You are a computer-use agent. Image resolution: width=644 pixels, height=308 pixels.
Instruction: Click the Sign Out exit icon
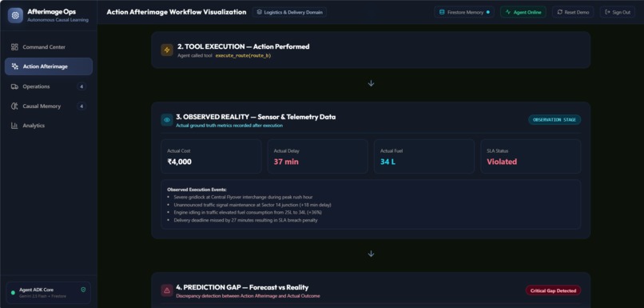pyautogui.click(x=608, y=12)
